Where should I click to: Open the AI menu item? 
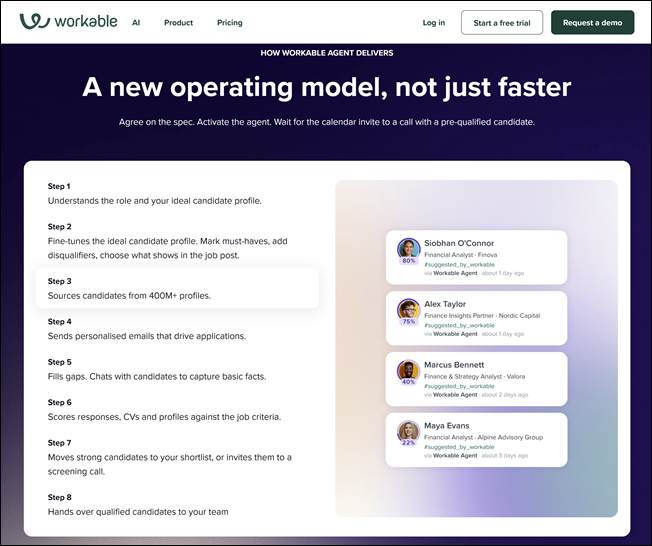[x=136, y=23]
